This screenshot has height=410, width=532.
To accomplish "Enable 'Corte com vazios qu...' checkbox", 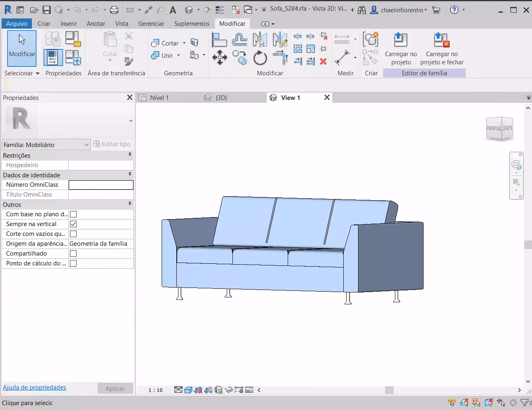I will click(x=73, y=234).
